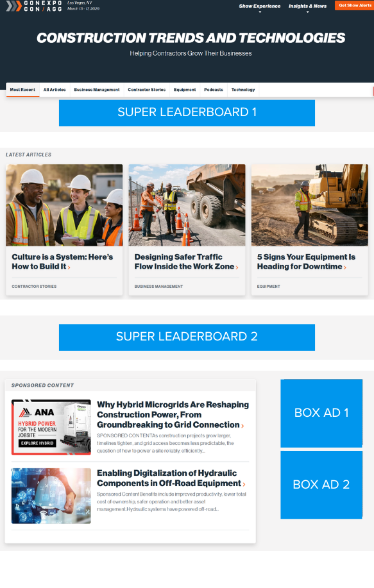The width and height of the screenshot is (374, 588).
Task: Click the SPONSORED CONTENT section heading
Action: [x=42, y=385]
